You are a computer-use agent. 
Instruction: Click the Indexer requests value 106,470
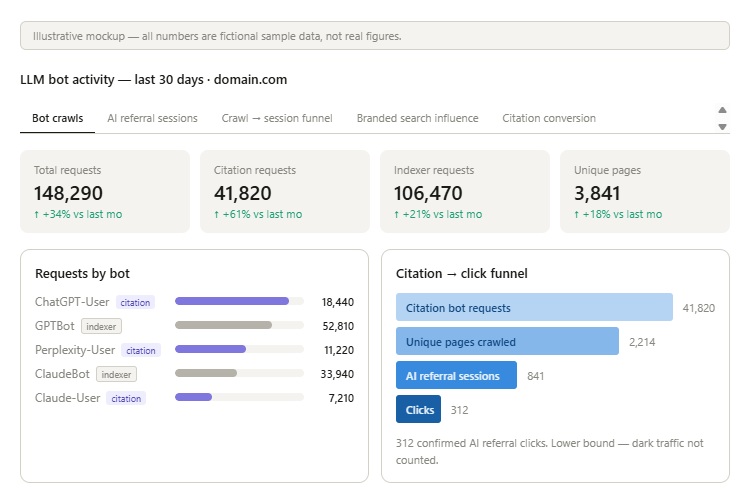click(x=428, y=194)
